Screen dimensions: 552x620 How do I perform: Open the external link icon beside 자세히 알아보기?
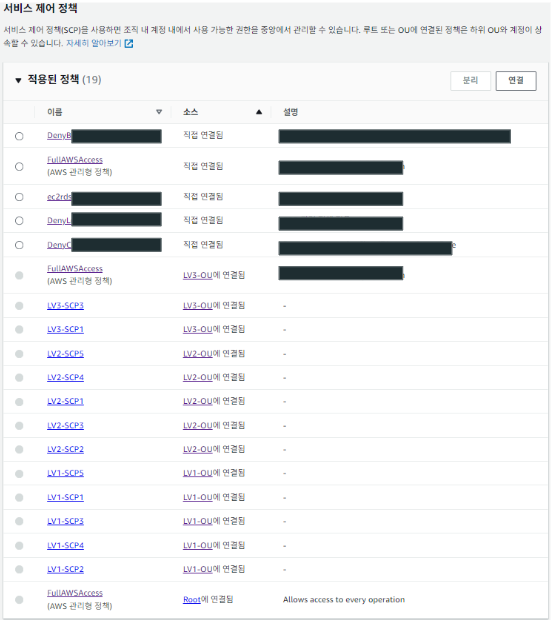[129, 43]
